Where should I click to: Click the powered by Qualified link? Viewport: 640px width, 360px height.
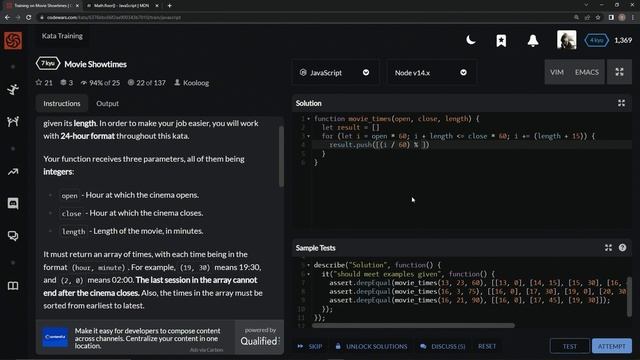click(x=260, y=337)
